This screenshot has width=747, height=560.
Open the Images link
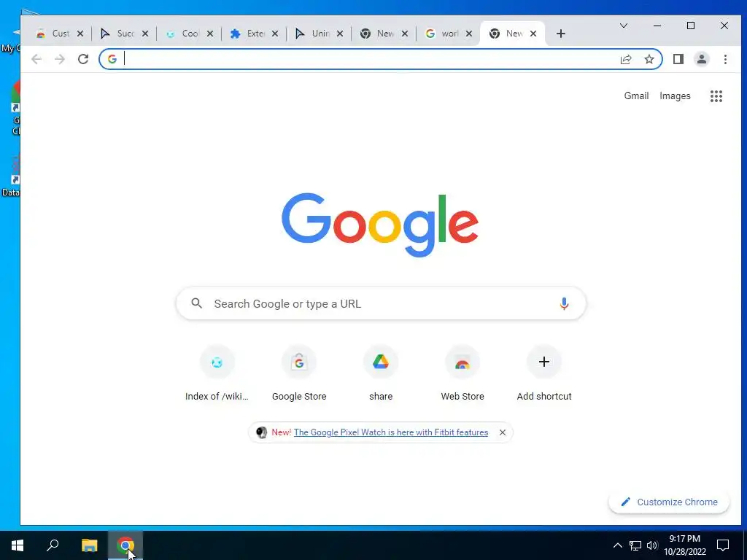tap(675, 96)
